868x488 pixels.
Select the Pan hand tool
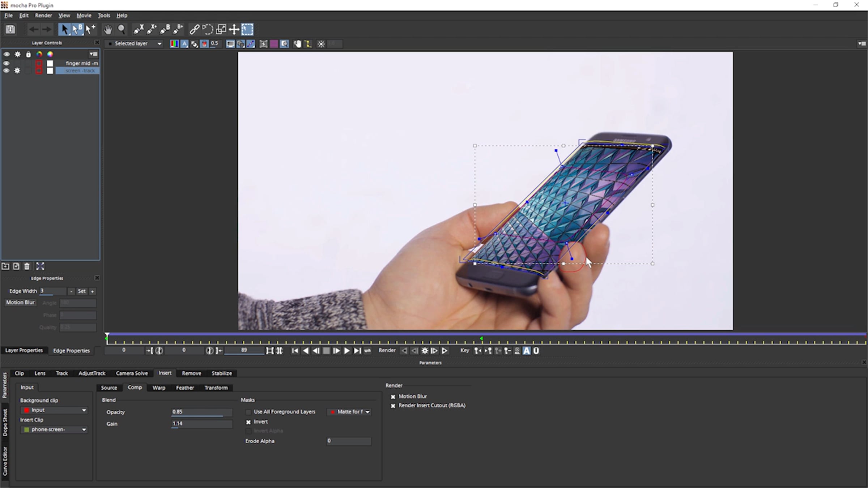(x=108, y=29)
